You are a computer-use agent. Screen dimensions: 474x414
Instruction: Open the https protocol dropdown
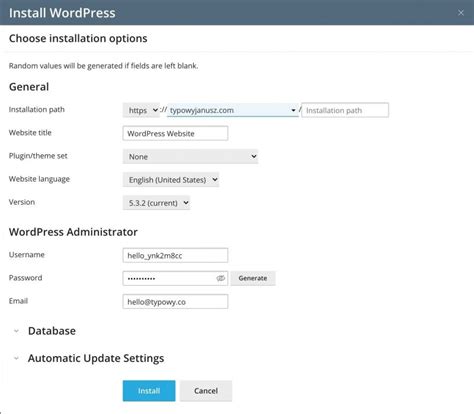click(141, 110)
